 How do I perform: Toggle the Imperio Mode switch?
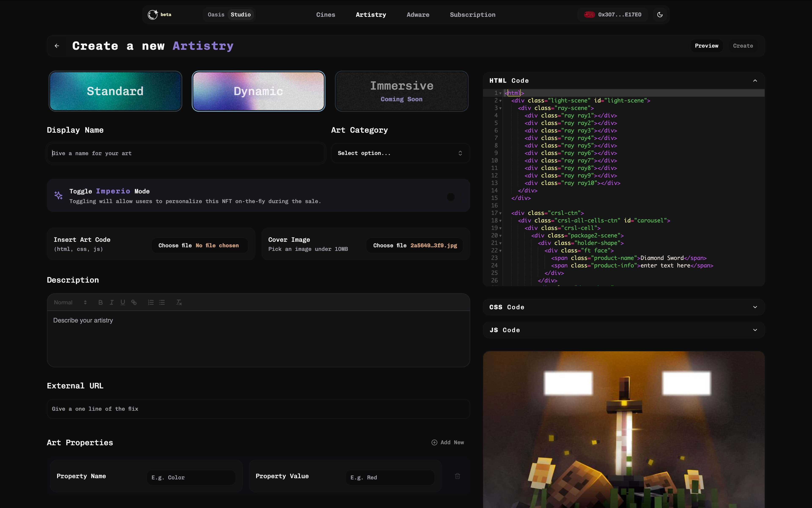(x=455, y=197)
